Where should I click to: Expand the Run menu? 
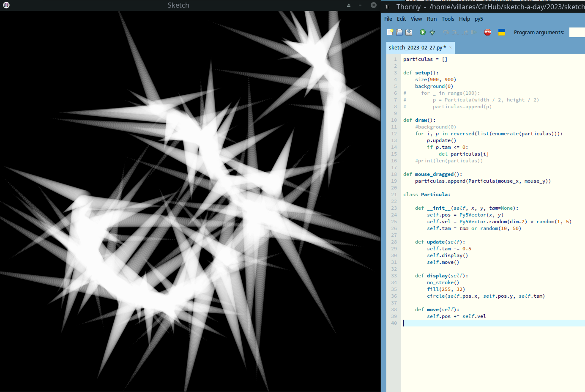(432, 19)
